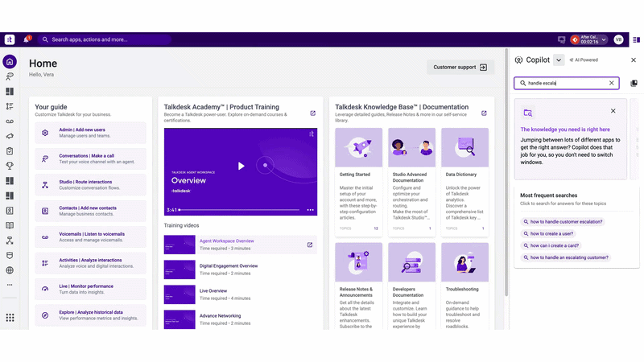This screenshot has height=362, width=644.
Task: Open the app launcher grid icon
Action: [x=10, y=318]
